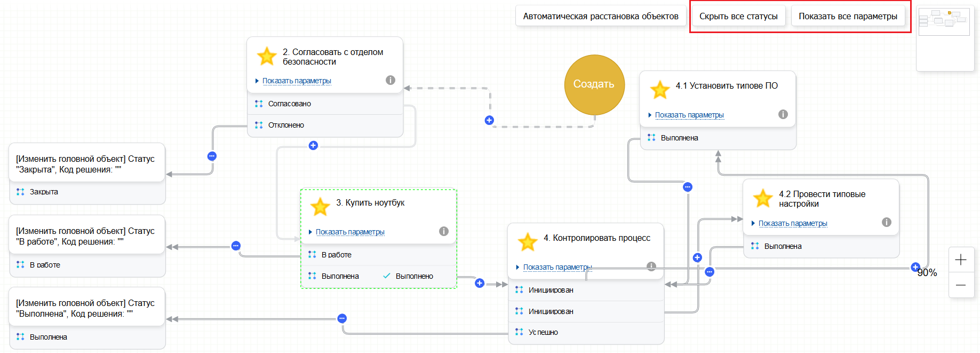Click the connector dot left of 'В работе' transition
The image size is (980, 353).
click(x=236, y=246)
